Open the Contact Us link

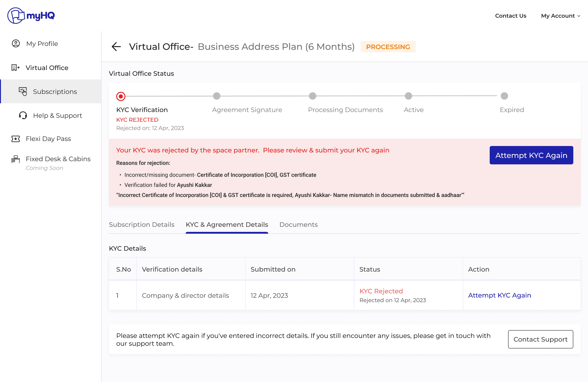click(x=510, y=16)
